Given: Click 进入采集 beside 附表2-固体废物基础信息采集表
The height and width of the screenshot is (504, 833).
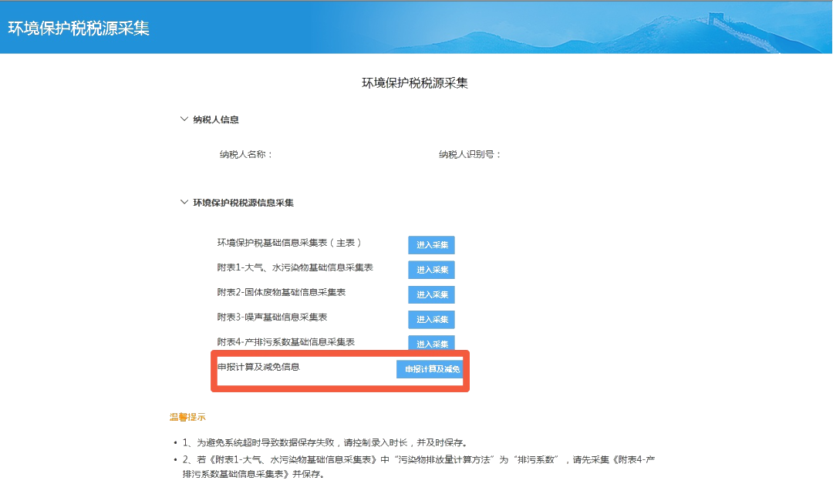Looking at the screenshot, I should click(430, 294).
